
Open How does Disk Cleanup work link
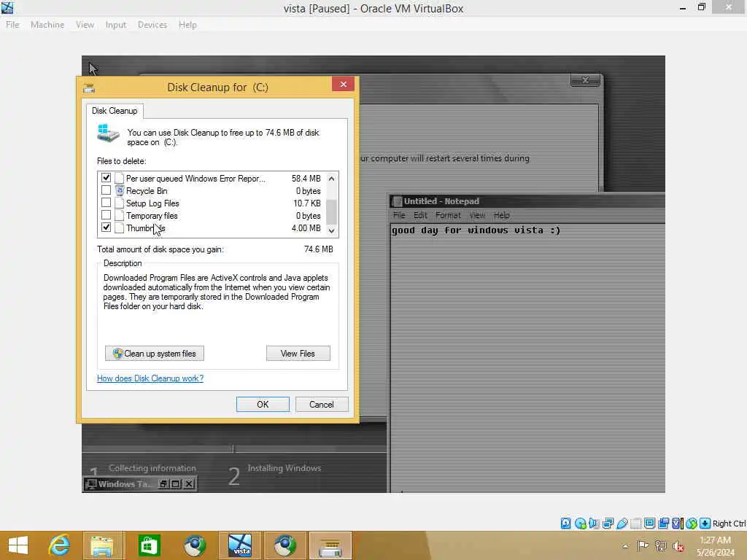150,378
